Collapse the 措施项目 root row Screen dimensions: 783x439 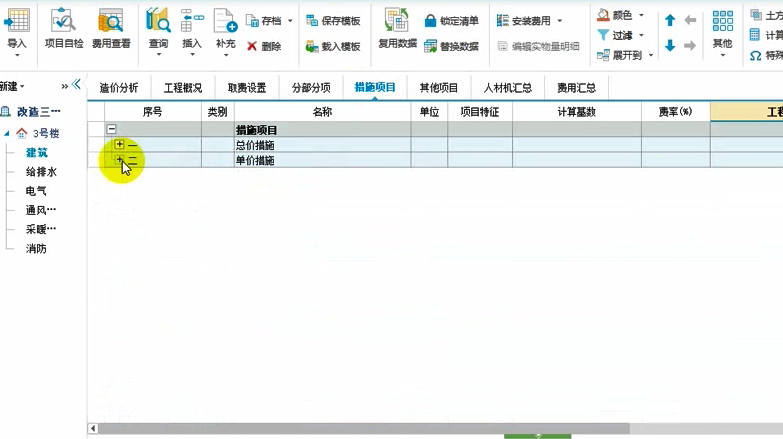111,130
